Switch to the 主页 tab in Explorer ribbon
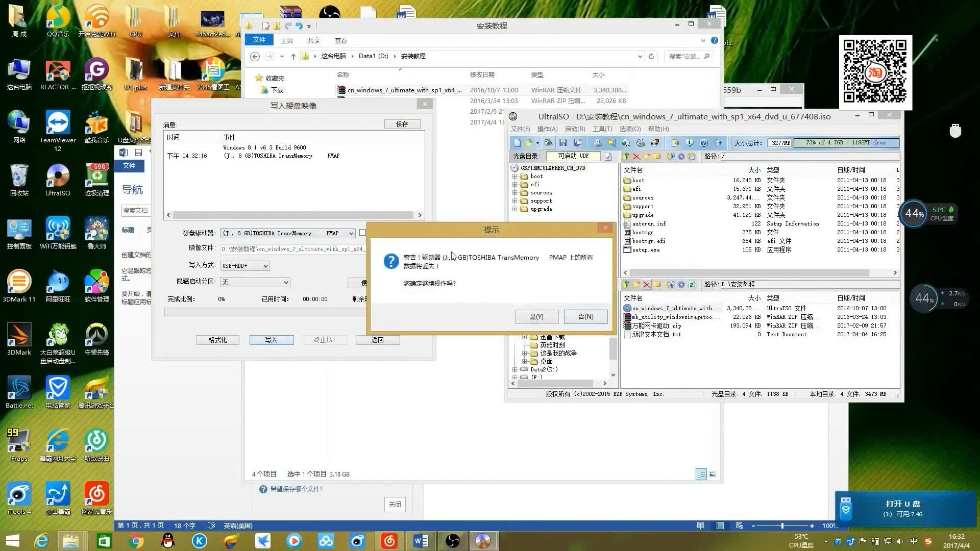Screen dimensions: 980x551 point(287,40)
